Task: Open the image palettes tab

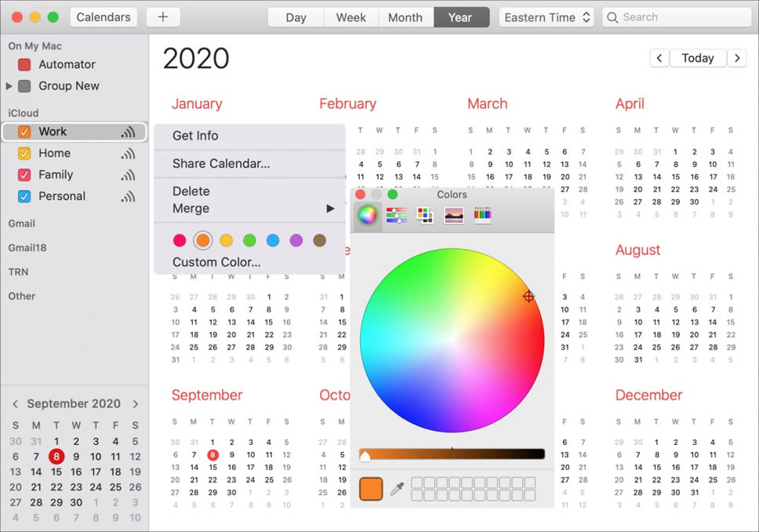Action: tap(453, 215)
